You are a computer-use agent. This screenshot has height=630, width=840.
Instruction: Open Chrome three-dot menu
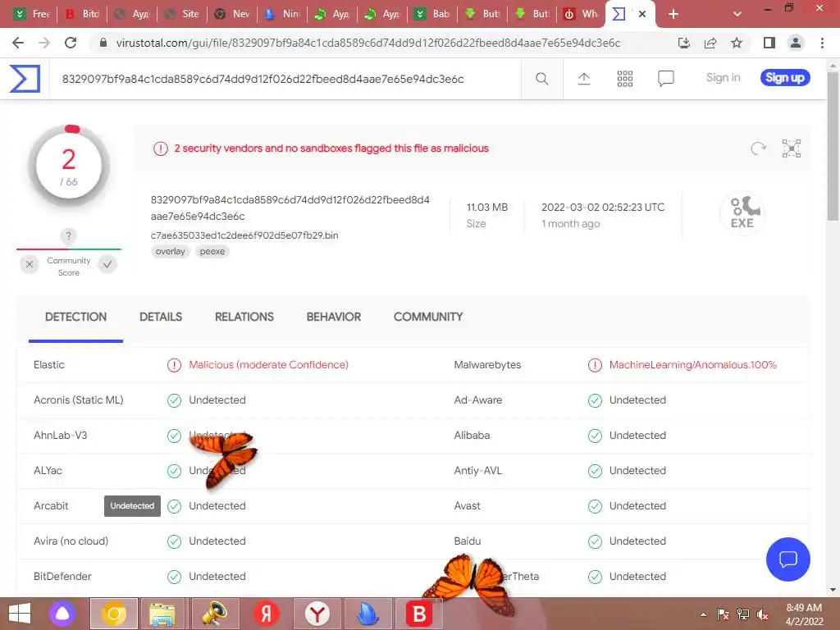click(822, 43)
